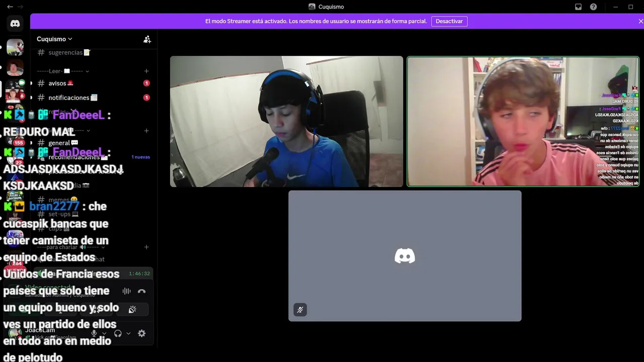Screen dimensions: 644x362
Task: Open the inbox icon in title bar
Action: (x=579, y=7)
